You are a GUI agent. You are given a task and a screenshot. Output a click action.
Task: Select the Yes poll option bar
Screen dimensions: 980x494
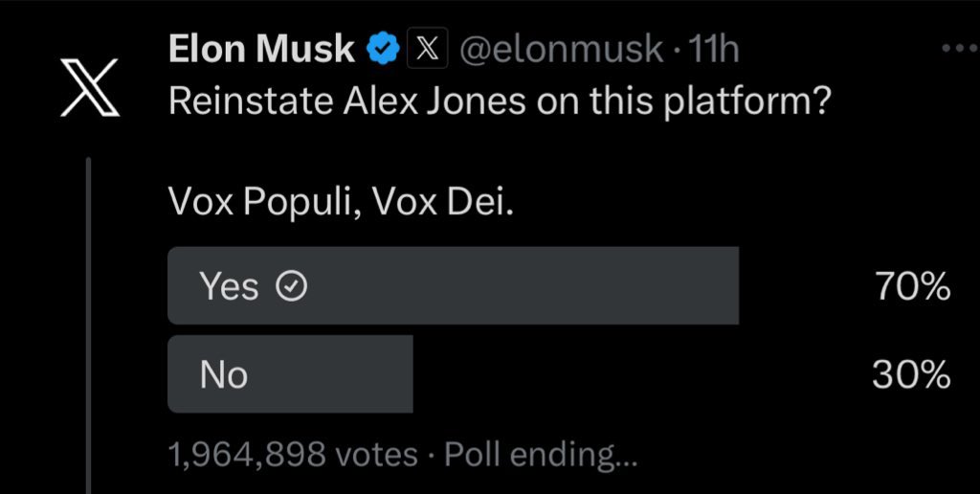click(453, 285)
